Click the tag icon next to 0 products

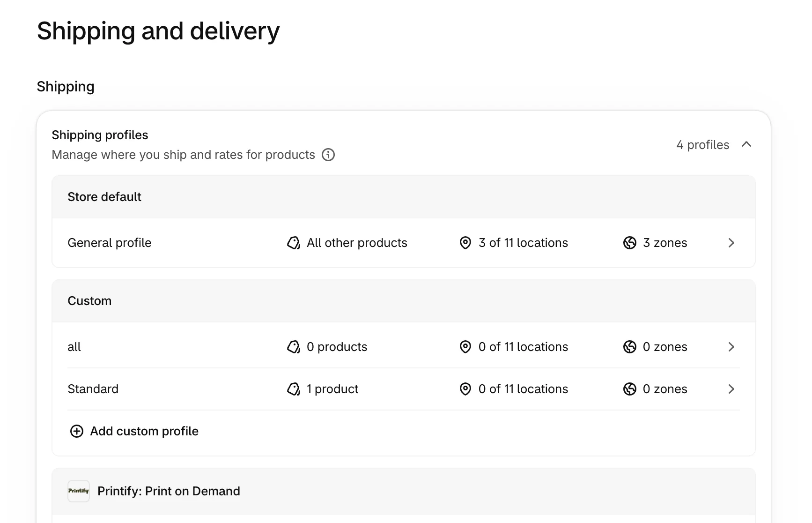tap(294, 347)
